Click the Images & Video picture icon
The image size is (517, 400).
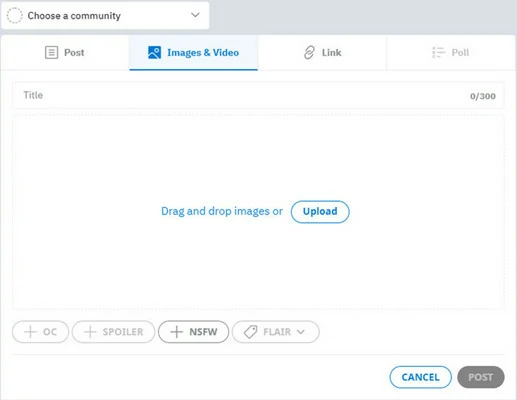(x=154, y=53)
